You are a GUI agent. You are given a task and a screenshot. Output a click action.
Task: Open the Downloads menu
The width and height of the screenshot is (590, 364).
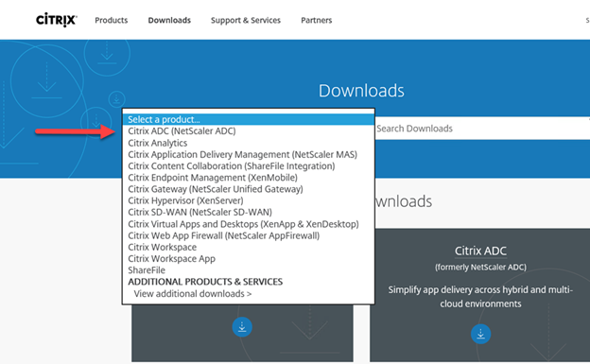(x=169, y=20)
